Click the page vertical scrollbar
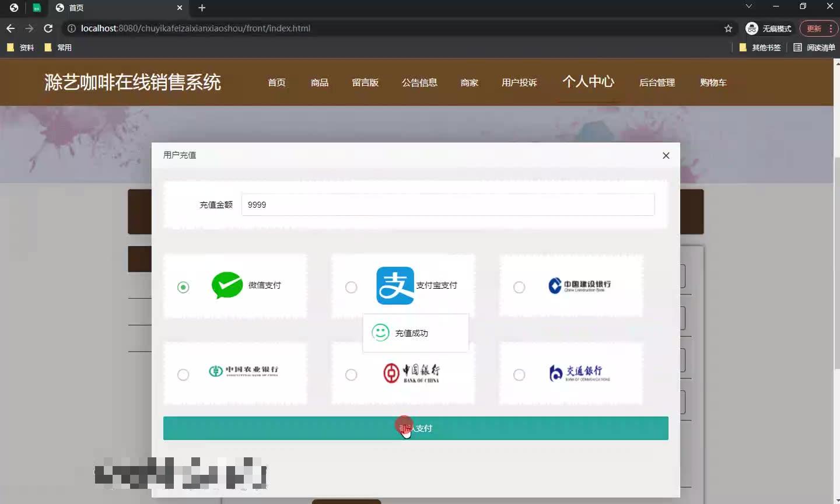The height and width of the screenshot is (504, 840). [837, 262]
